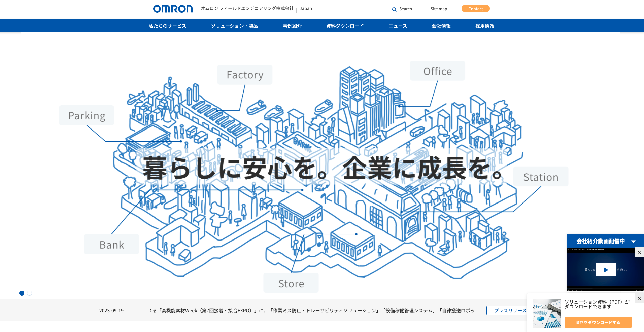
Task: Open the 会社情報 menu item
Action: point(441,25)
